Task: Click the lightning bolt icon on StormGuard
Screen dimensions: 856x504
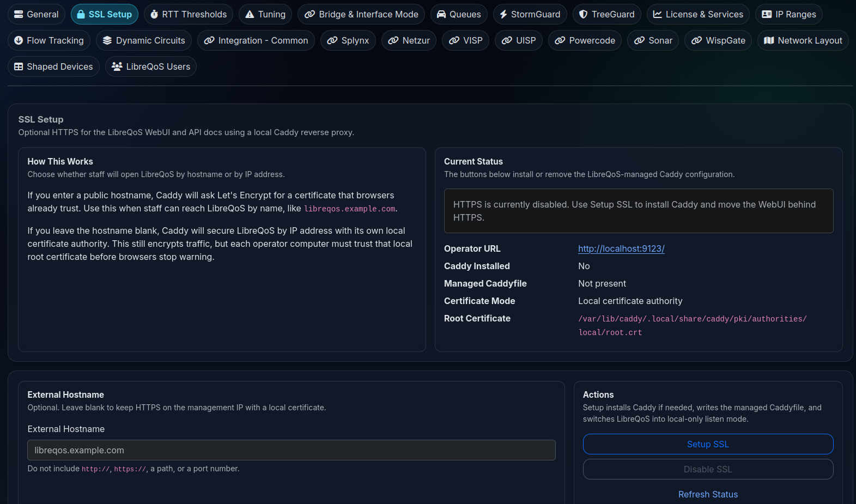Action: pos(503,14)
